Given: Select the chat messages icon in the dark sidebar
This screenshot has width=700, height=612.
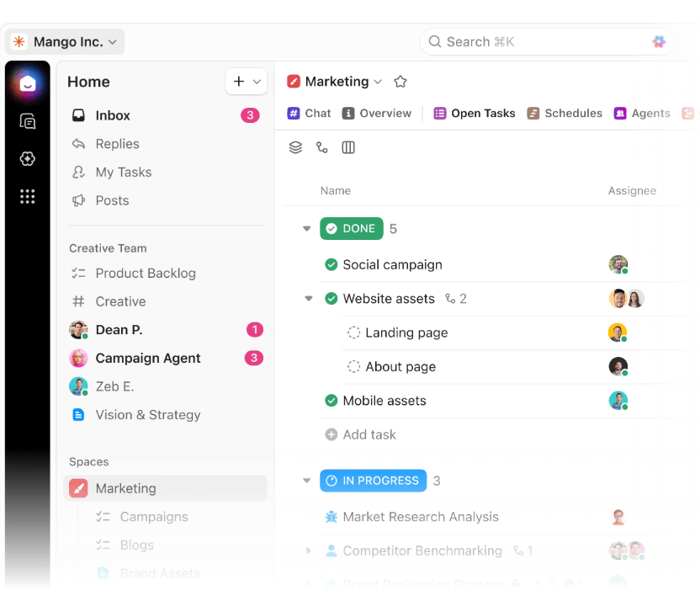Looking at the screenshot, I should (x=28, y=120).
